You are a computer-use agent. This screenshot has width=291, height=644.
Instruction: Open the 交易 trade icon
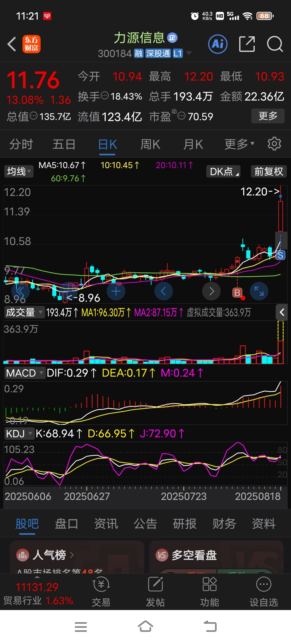tap(101, 592)
